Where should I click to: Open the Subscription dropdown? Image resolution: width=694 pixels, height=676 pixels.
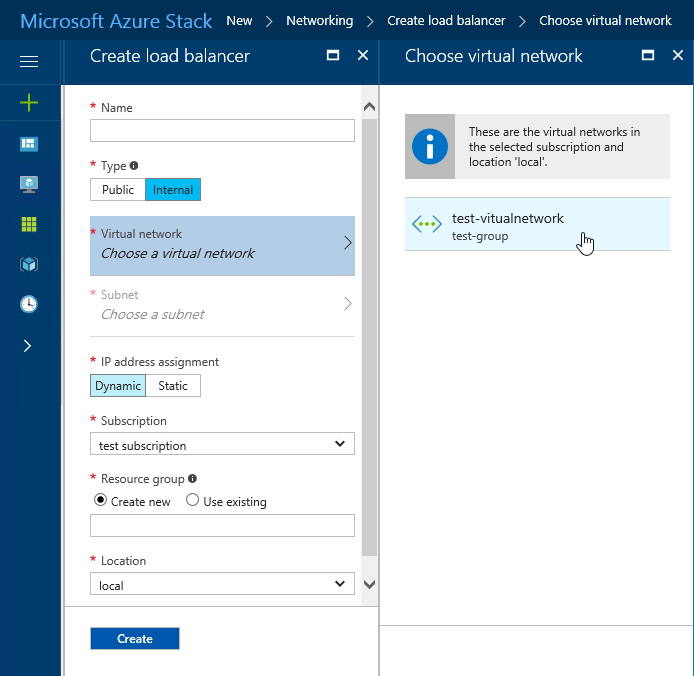[x=222, y=444]
